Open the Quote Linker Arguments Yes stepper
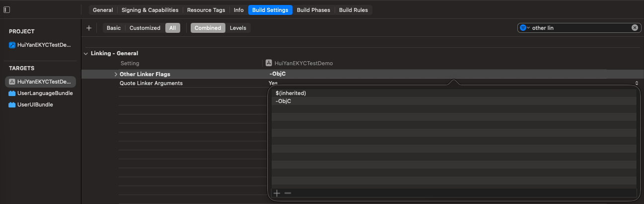This screenshot has width=644, height=204. pos(637,83)
